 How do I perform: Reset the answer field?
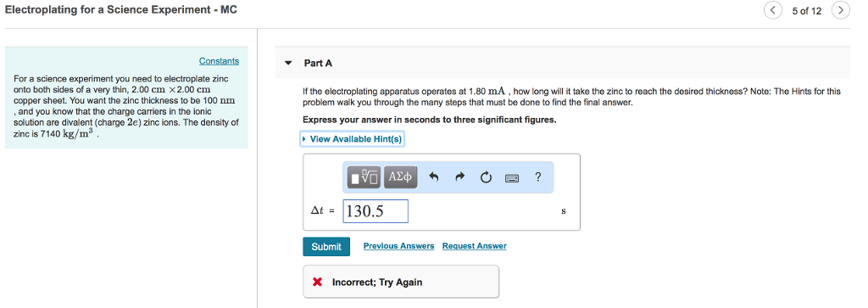click(486, 177)
